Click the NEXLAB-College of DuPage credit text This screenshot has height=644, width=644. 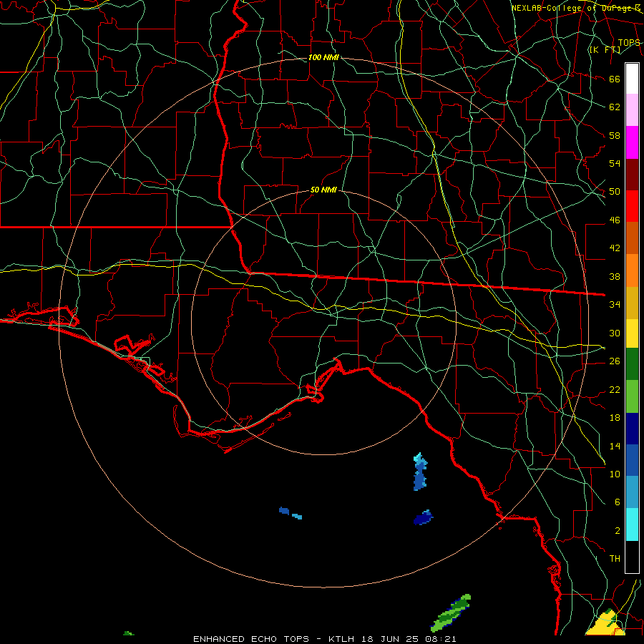[x=576, y=8]
